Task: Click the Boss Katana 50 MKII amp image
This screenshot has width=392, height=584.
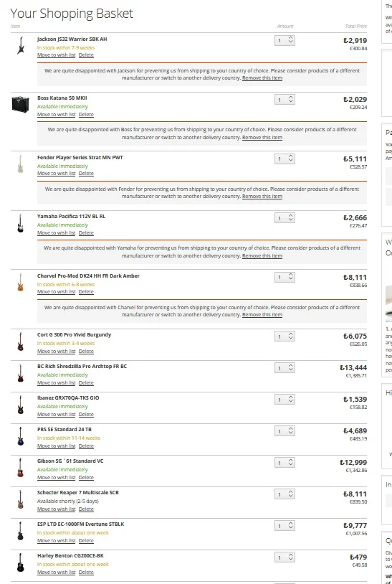Action: (21, 104)
